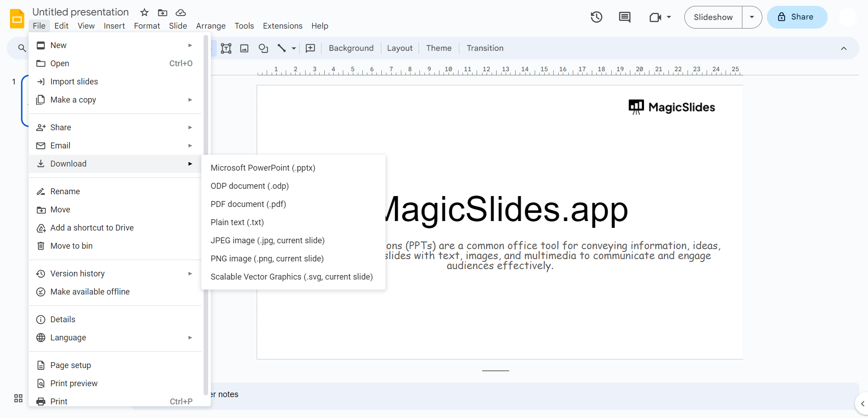
Task: Click the move to folder icon beside title
Action: pos(162,13)
